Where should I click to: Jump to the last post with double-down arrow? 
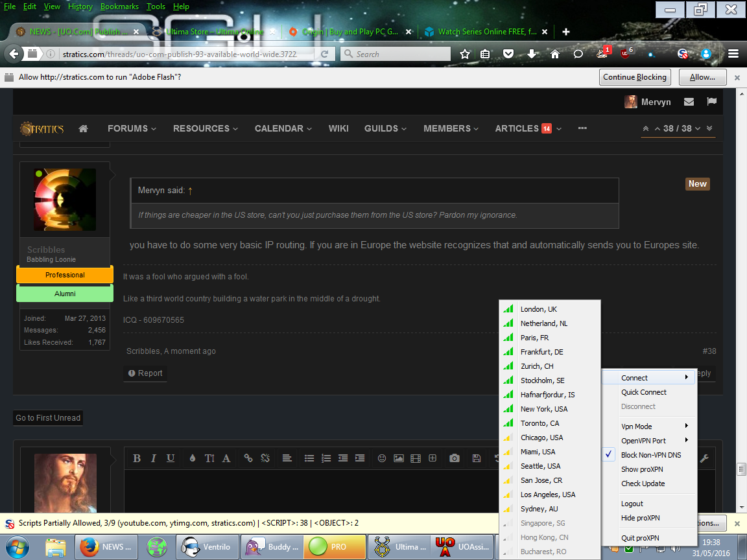[x=709, y=128]
